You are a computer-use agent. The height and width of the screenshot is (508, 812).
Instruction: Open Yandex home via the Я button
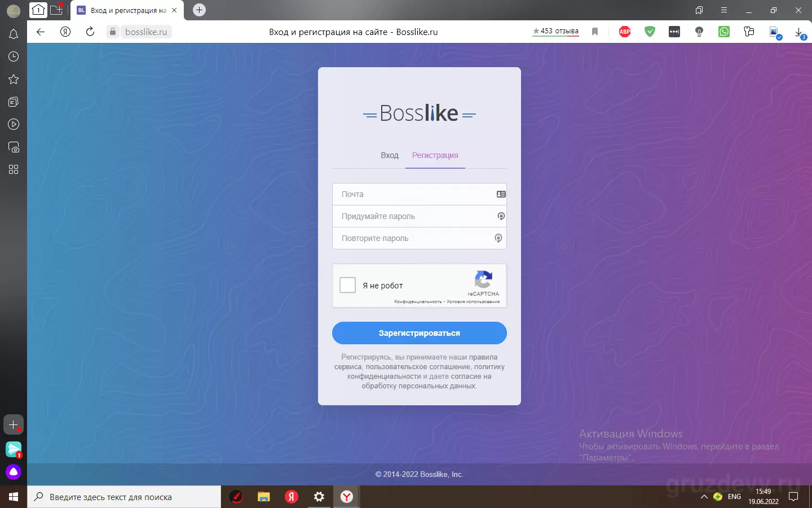tap(65, 32)
